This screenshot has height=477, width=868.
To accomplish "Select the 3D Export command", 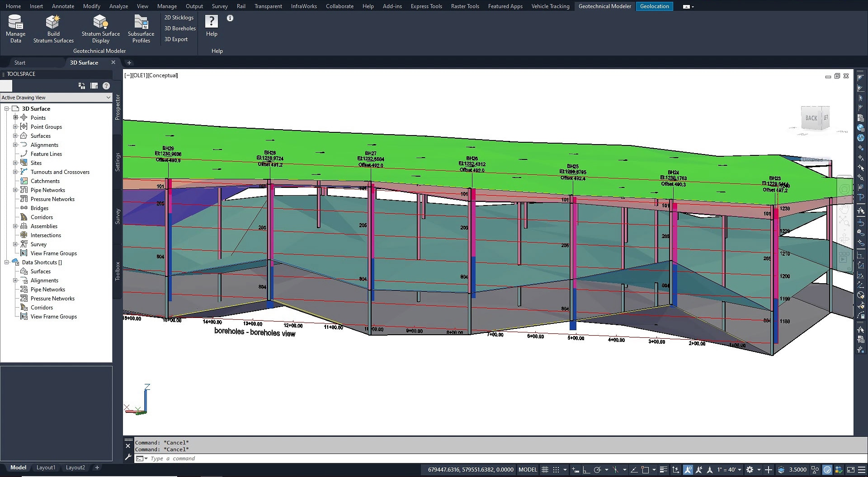I will pos(176,39).
